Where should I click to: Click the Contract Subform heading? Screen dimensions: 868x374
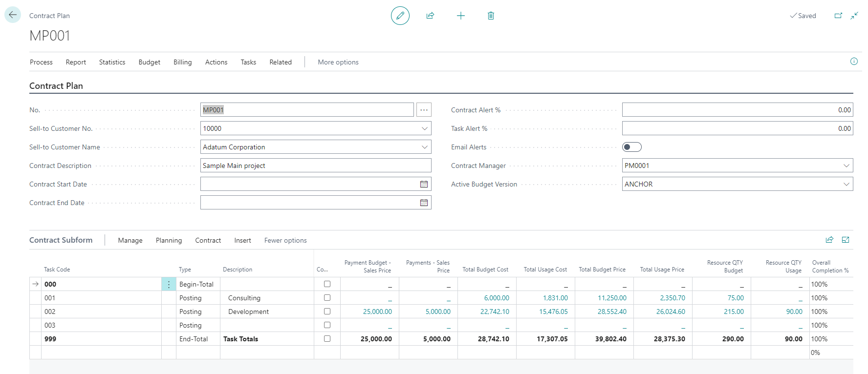pos(61,240)
